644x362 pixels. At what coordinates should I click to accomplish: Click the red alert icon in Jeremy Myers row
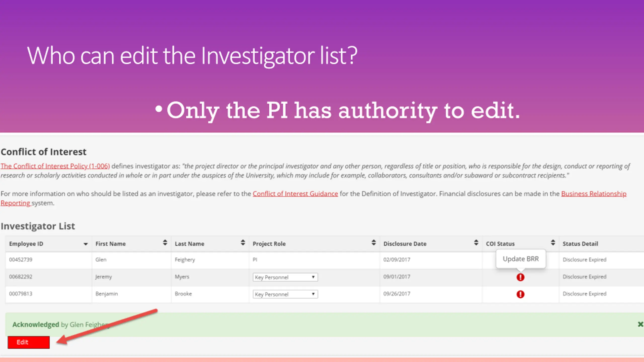(520, 277)
